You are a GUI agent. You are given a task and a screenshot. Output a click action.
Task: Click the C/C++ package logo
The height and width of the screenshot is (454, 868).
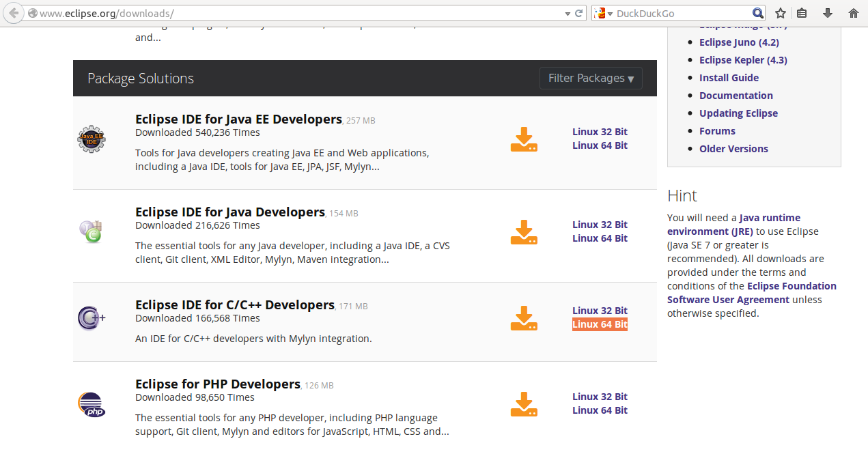pos(91,318)
